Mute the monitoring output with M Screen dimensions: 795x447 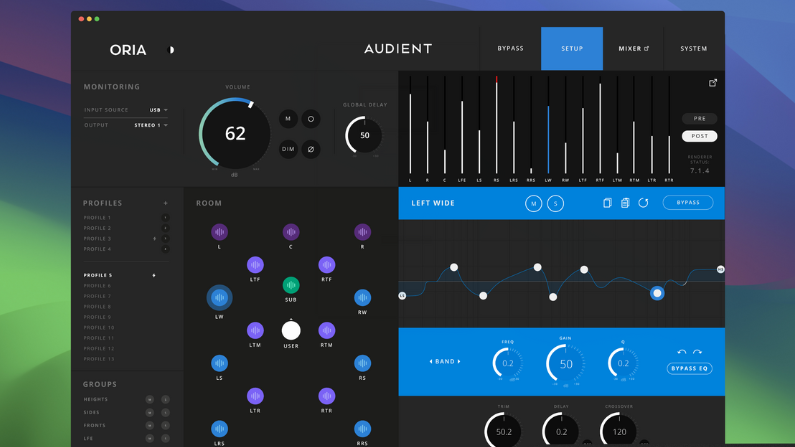288,119
